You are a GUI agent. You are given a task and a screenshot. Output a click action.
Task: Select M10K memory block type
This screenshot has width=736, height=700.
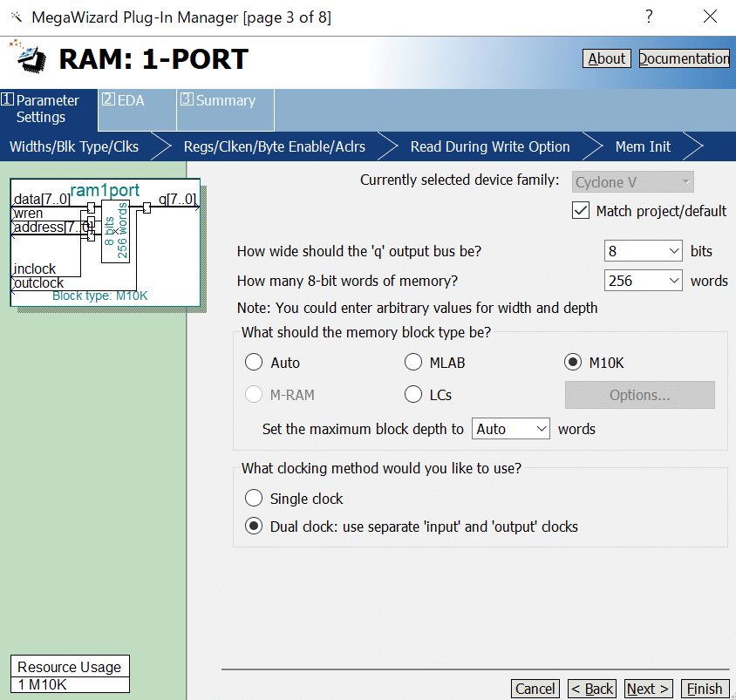click(573, 362)
